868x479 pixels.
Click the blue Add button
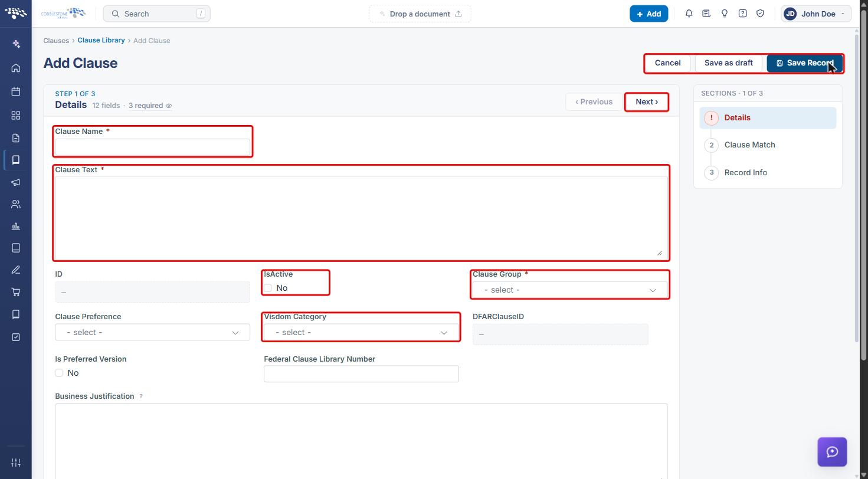click(x=648, y=14)
